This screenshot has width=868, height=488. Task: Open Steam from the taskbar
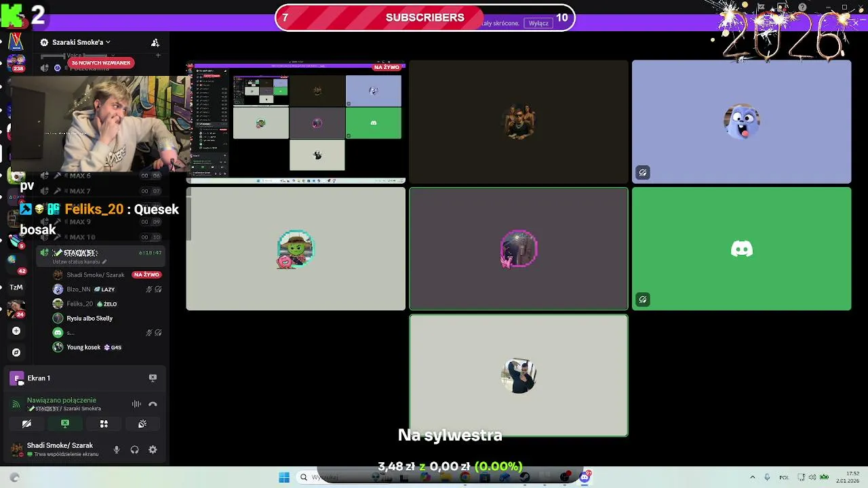coord(525,477)
